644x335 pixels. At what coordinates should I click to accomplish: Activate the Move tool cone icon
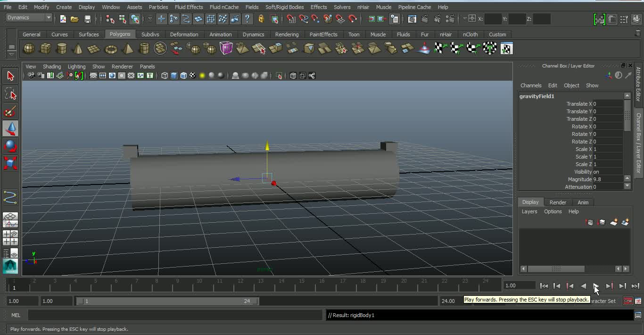coord(10,128)
